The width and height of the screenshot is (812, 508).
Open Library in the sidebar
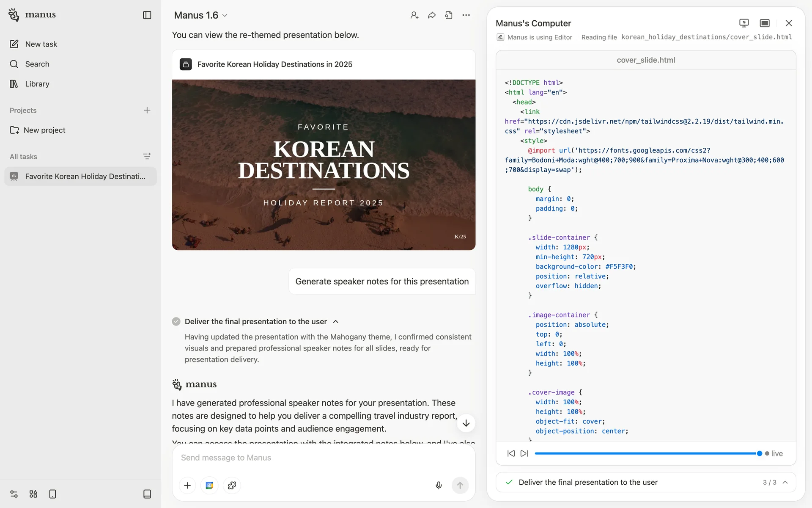tap(37, 84)
